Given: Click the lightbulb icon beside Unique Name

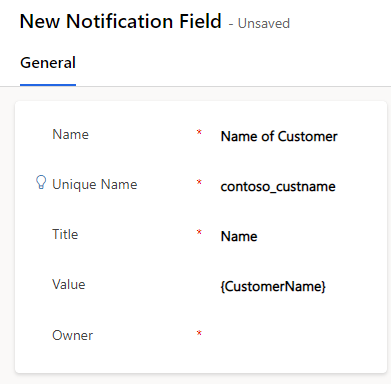Looking at the screenshot, I should 41,183.
